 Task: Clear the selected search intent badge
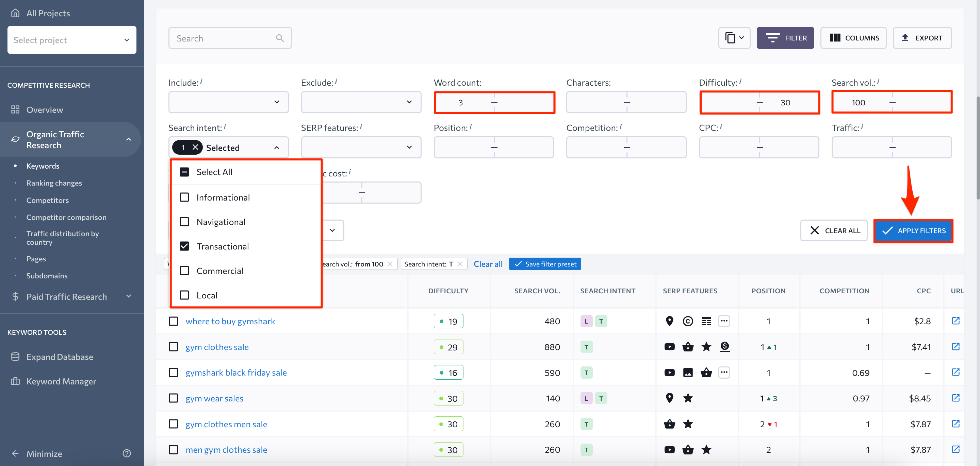tap(195, 148)
